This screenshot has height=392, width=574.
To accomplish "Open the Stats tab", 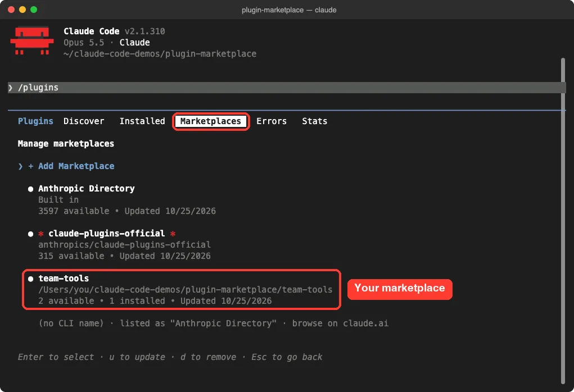I will (314, 121).
